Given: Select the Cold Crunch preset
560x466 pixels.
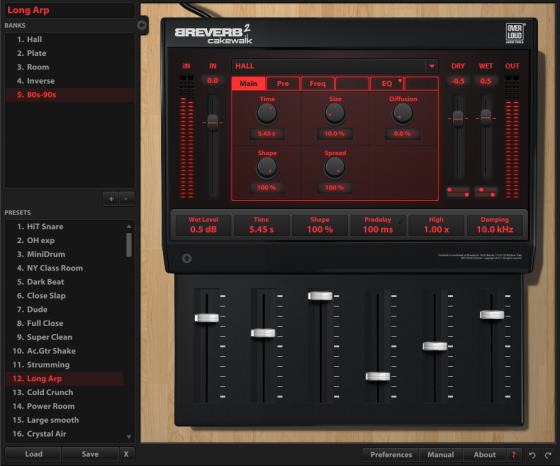Looking at the screenshot, I should coord(65,392).
